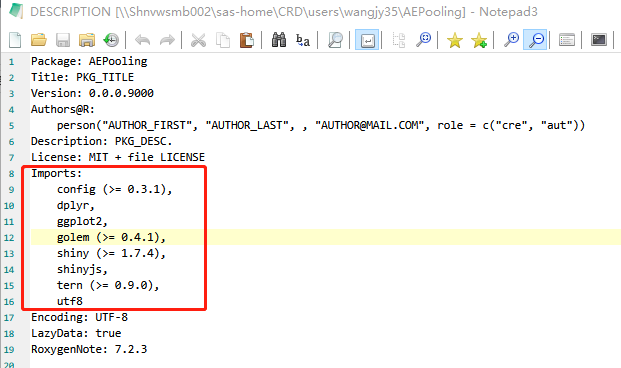The image size is (621, 368).
Task: Open a file with folder icon
Action: (39, 40)
